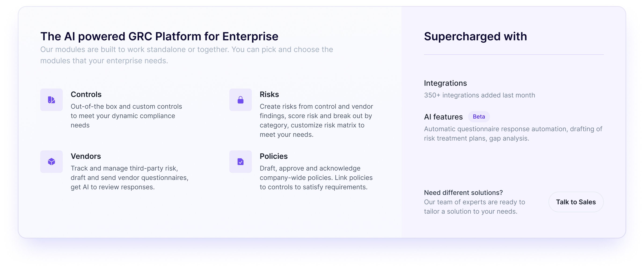Click 350+ integrations added last month text
Viewport: 644px width, 268px height.
click(479, 95)
